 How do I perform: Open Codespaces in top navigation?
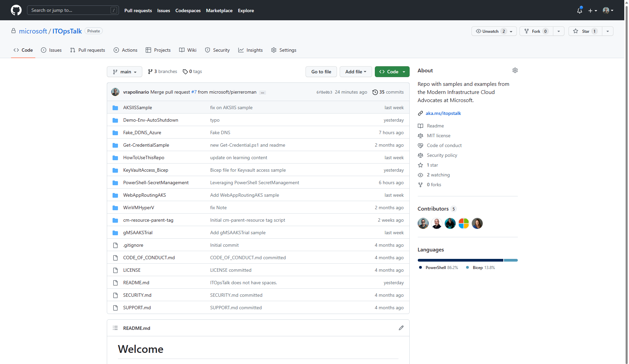point(188,10)
